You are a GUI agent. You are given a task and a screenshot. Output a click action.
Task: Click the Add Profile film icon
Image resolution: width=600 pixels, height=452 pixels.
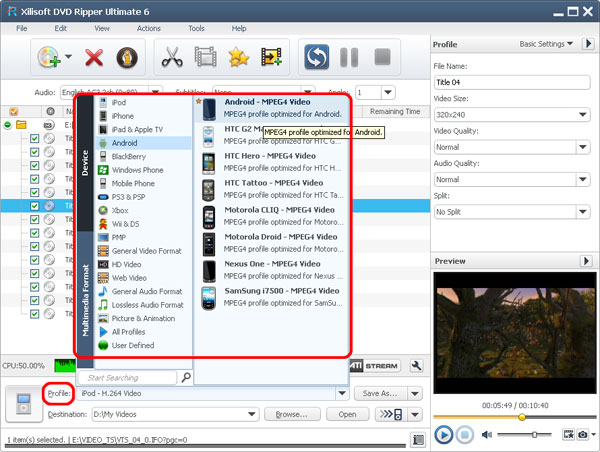click(271, 57)
